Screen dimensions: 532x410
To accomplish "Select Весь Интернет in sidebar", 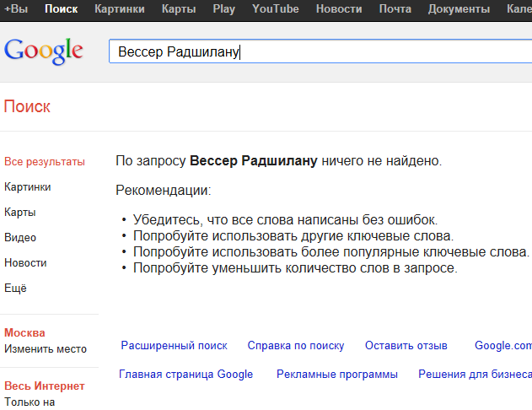I will 45,386.
